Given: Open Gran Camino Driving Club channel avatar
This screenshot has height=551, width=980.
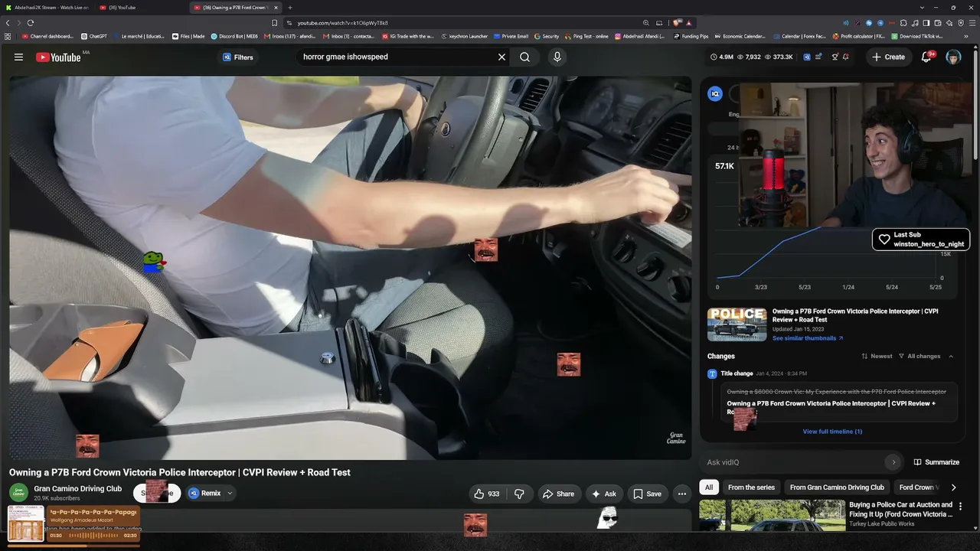Looking at the screenshot, I should (x=18, y=494).
